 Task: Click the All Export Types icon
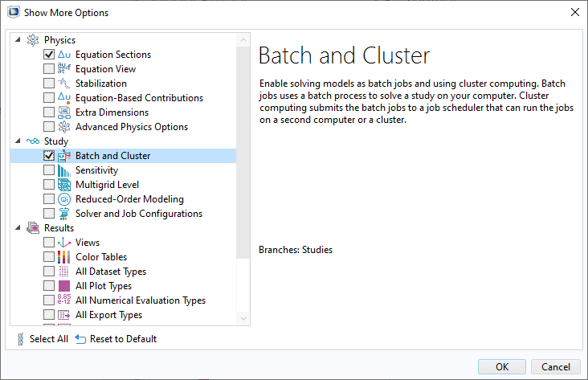[64, 315]
